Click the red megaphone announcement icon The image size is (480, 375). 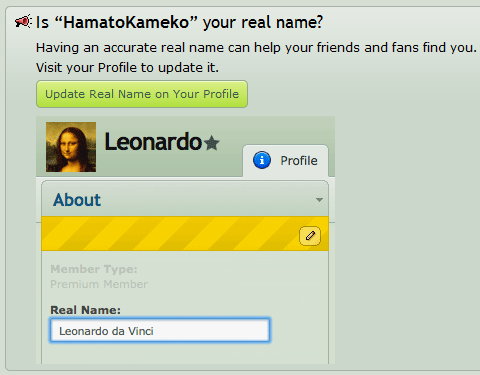click(23, 22)
